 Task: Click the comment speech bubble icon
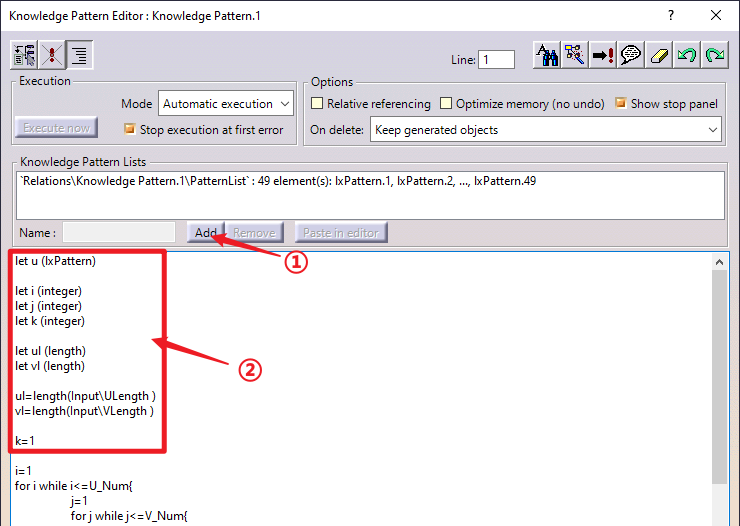pos(631,55)
